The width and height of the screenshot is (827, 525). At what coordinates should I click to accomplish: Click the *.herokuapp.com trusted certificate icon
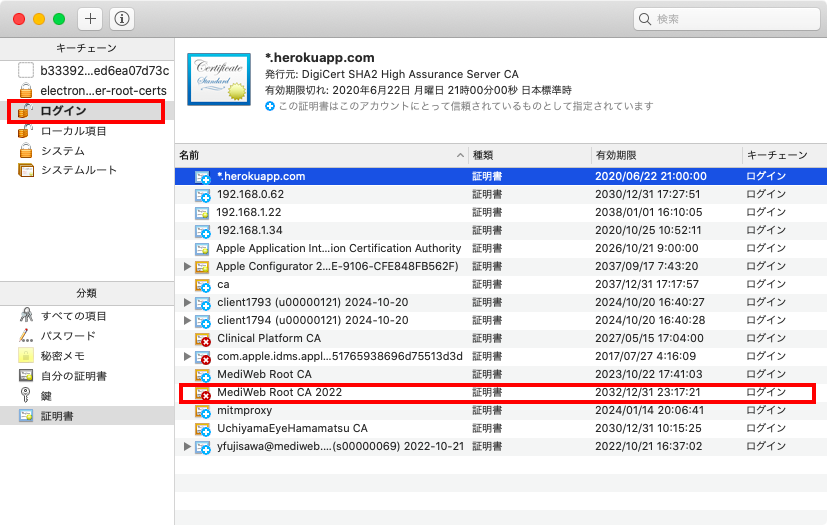pos(203,177)
